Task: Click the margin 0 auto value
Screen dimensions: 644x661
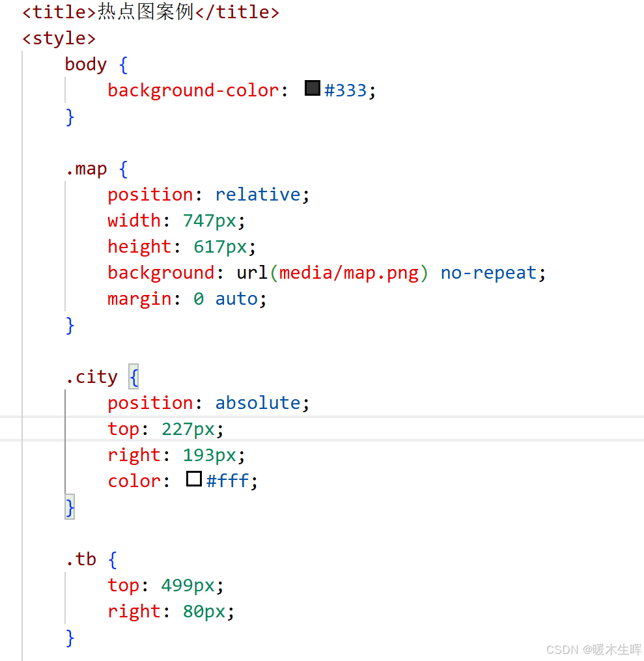Action: tap(225, 299)
